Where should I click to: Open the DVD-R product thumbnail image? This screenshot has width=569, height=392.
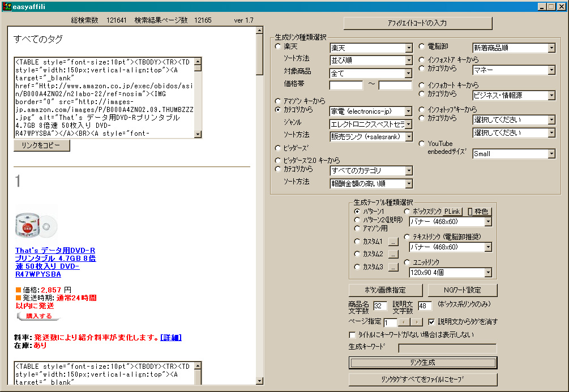pyautogui.click(x=36, y=225)
